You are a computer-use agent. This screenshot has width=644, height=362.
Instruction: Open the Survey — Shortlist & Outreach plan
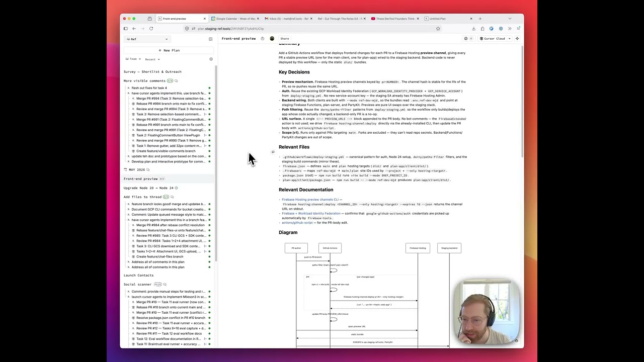[152, 72]
